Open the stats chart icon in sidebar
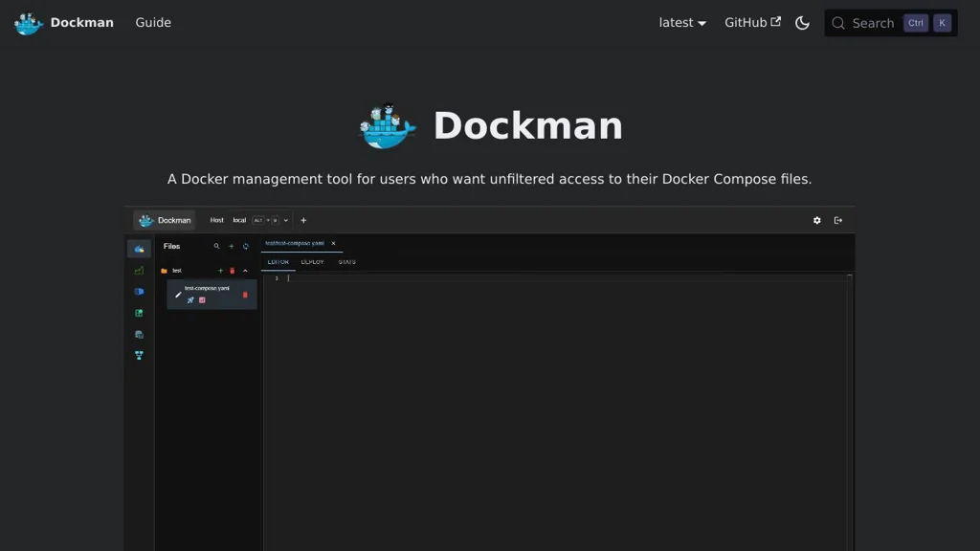Viewport: 980px width, 551px height. click(139, 271)
